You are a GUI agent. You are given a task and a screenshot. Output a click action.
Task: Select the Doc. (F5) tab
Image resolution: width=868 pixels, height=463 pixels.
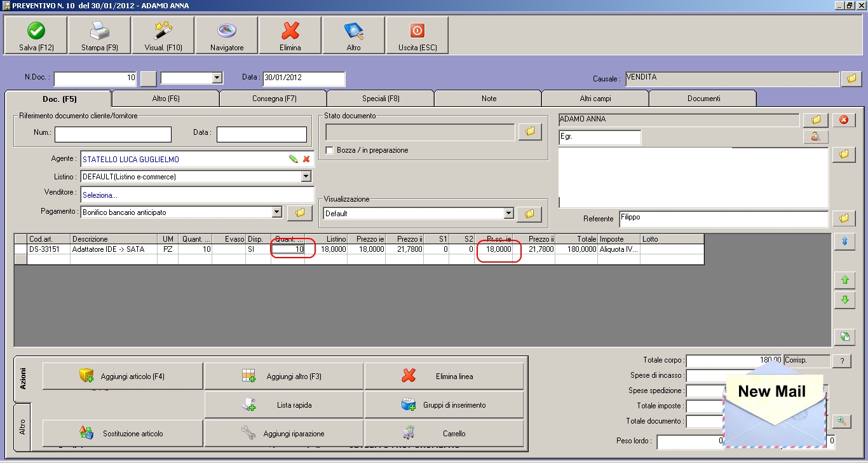pyautogui.click(x=59, y=99)
